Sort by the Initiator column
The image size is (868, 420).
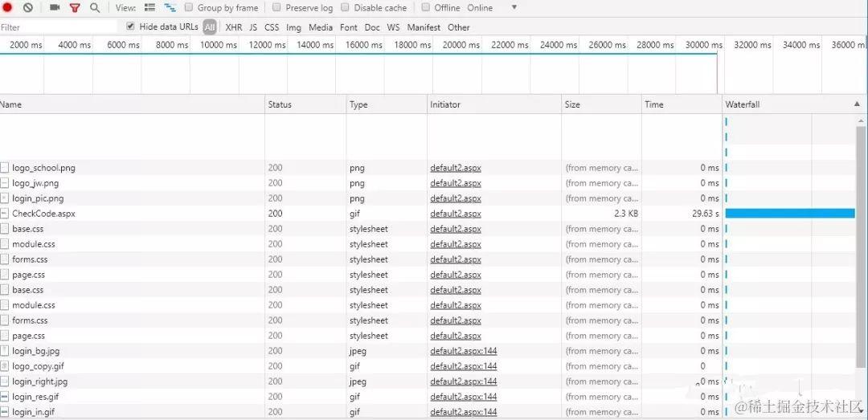pyautogui.click(x=494, y=104)
